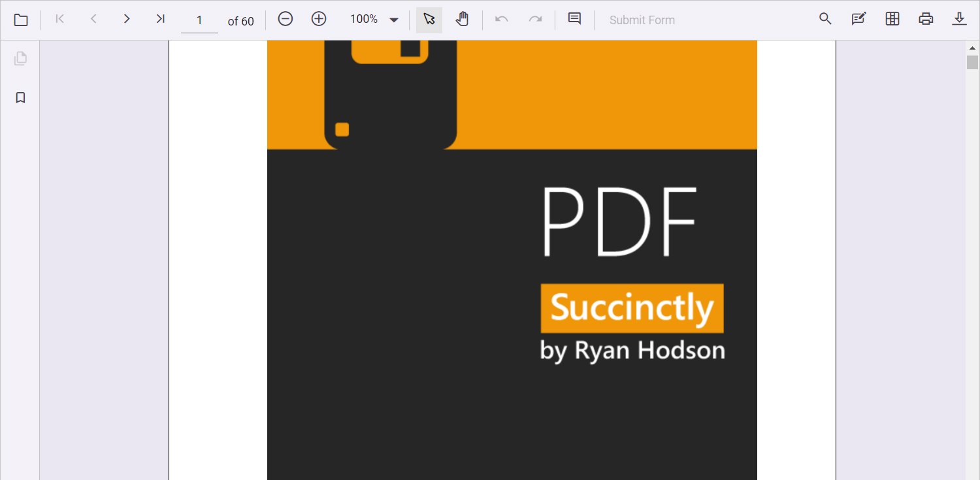
Task: Open the edit annotation toolbar
Action: tap(858, 20)
